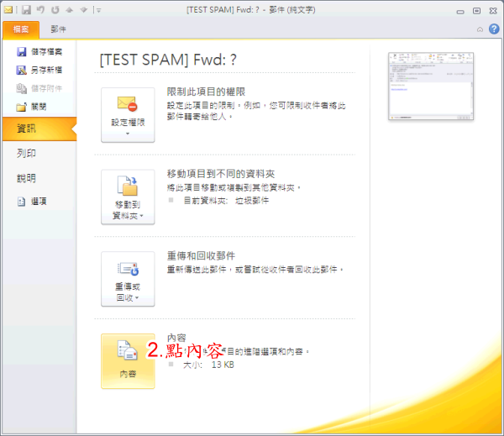Expand the 設定權限 (Set Permissions) dropdown
This screenshot has height=436, width=504.
128,115
